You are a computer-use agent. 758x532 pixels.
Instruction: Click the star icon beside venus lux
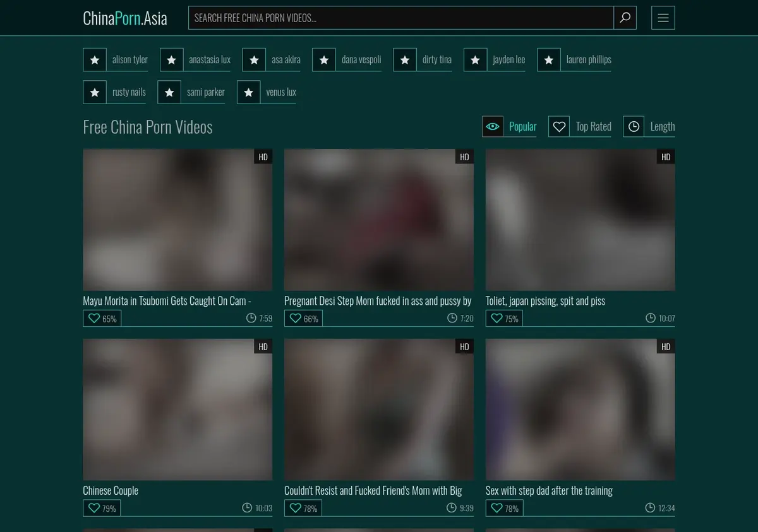point(248,92)
